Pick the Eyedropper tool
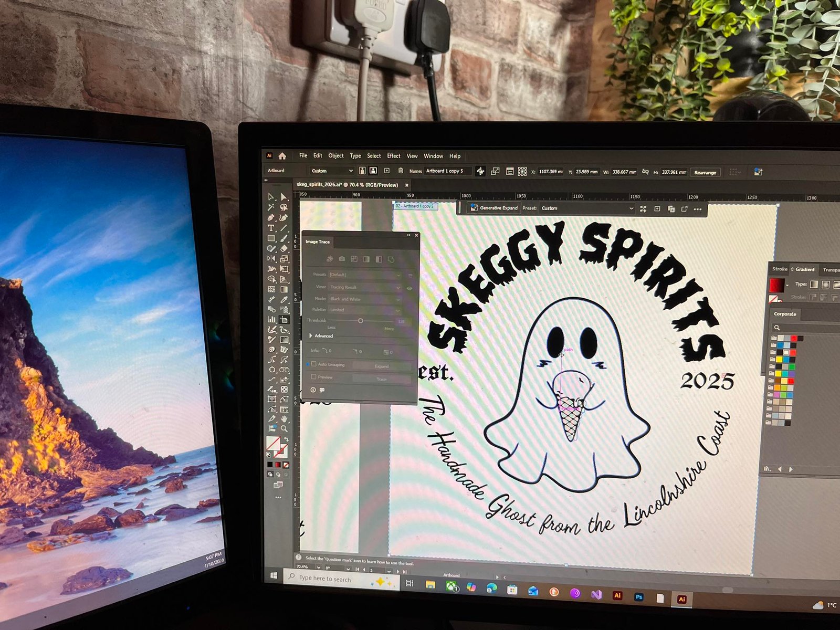The height and width of the screenshot is (630, 840). pos(284,299)
